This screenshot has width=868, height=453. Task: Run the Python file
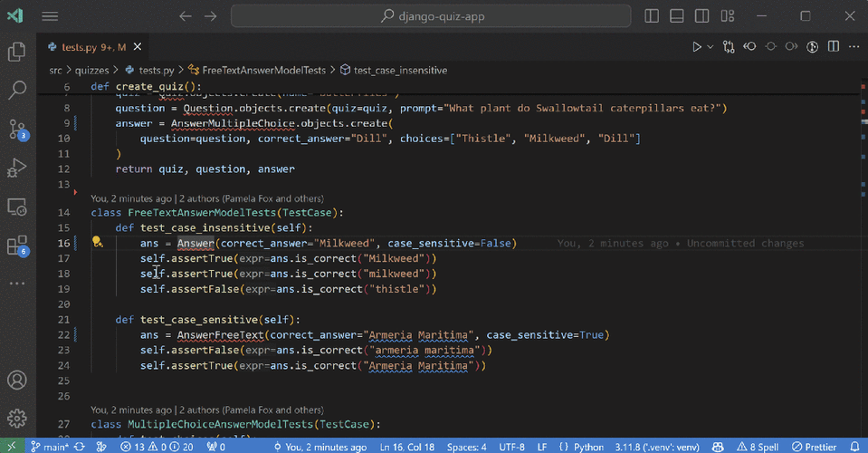coord(696,47)
